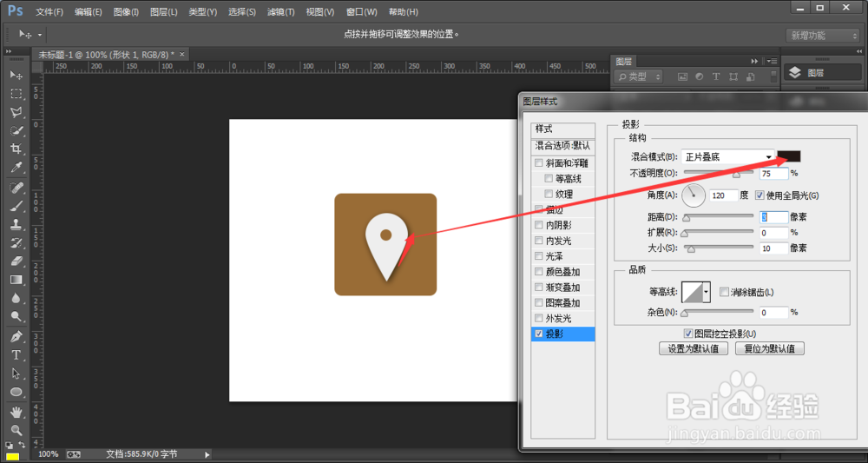Screen dimensions: 868x463
Task: Select the Move tool in the toolbox
Action: 16,75
